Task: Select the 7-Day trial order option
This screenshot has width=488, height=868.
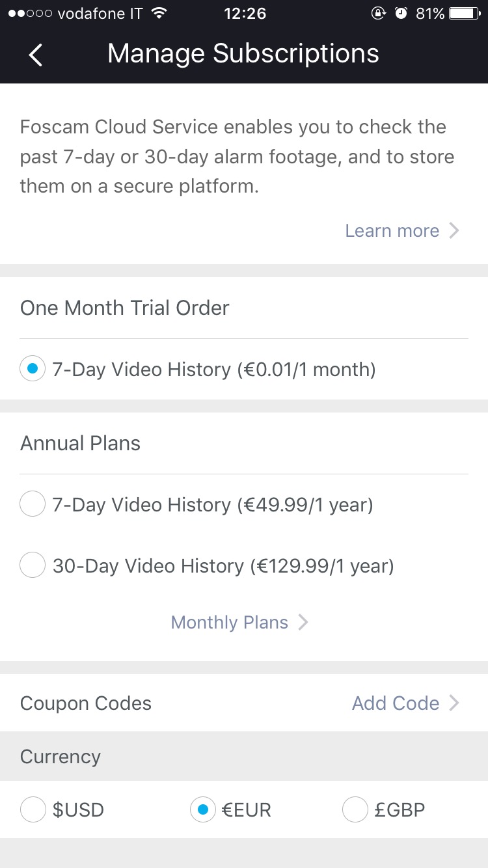Action: (x=33, y=370)
